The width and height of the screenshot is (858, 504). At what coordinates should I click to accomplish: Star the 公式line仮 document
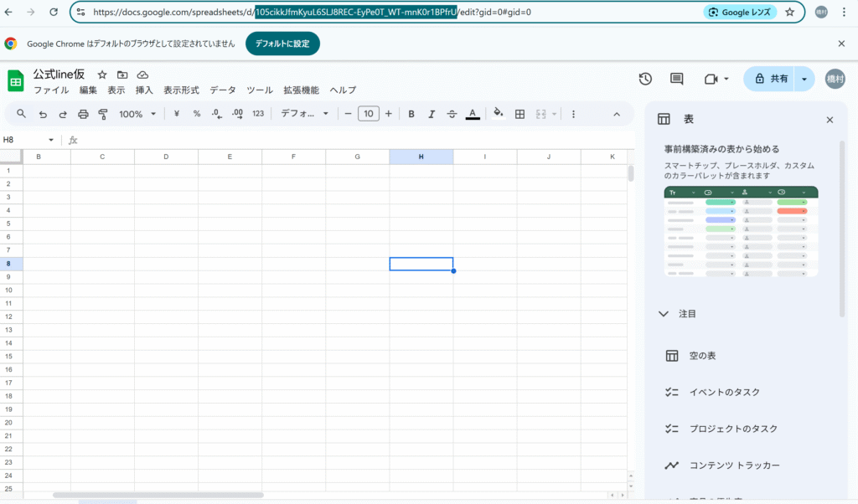pos(102,75)
